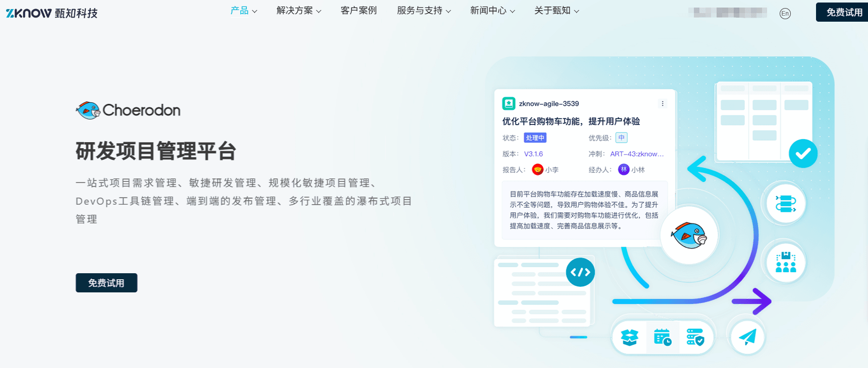The image size is (868, 368).
Task: Switch language via the En globe icon
Action: [785, 14]
